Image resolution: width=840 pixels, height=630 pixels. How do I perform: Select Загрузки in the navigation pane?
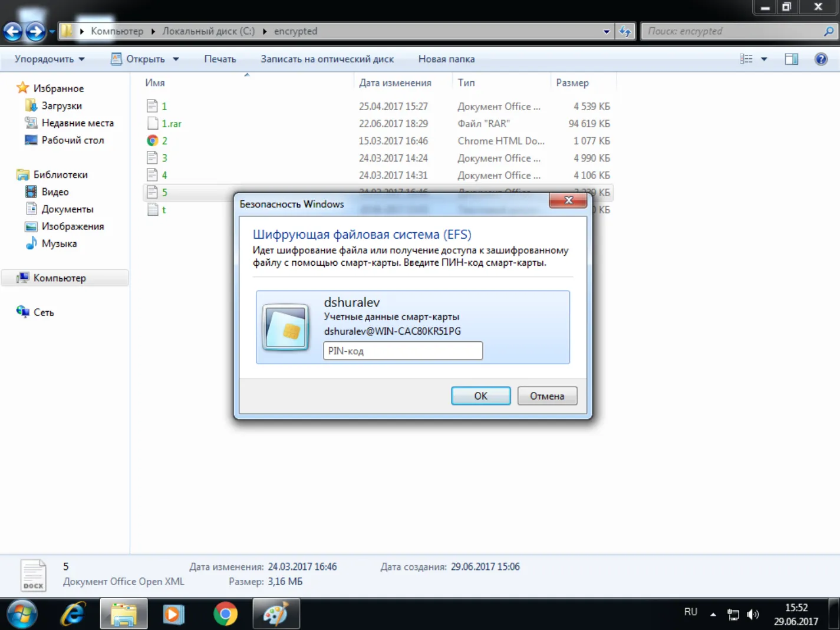click(x=61, y=105)
